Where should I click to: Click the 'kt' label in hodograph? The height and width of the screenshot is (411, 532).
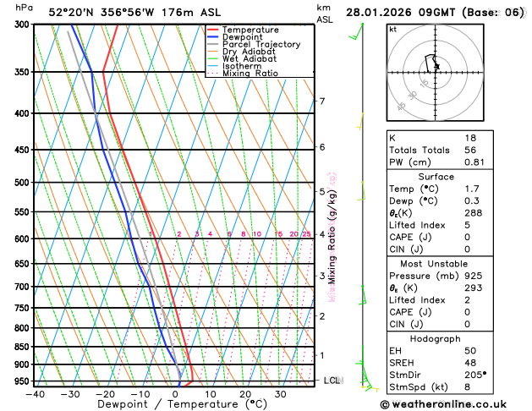click(393, 30)
